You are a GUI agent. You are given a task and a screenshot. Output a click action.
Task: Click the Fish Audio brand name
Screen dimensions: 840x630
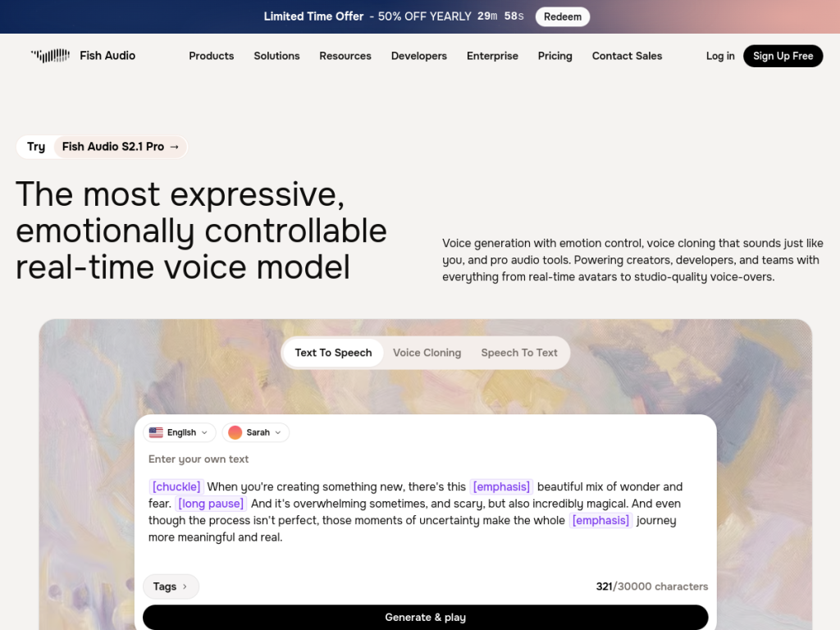tap(107, 56)
